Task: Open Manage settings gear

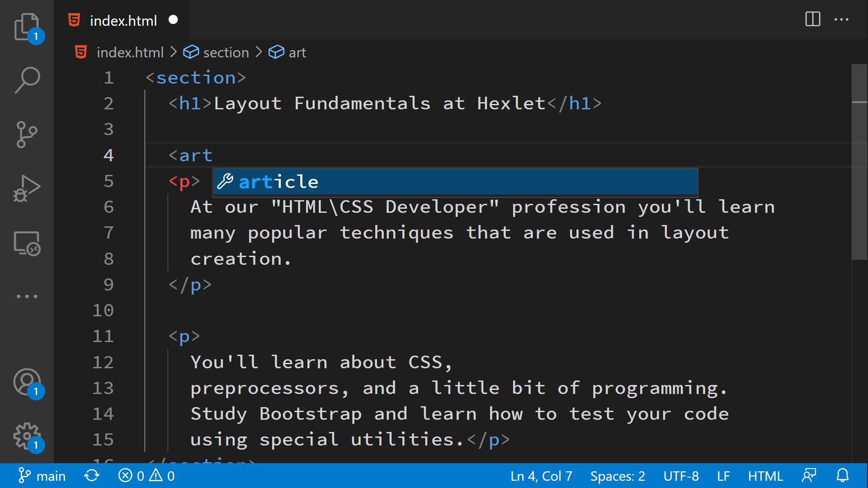Action: click(x=27, y=435)
